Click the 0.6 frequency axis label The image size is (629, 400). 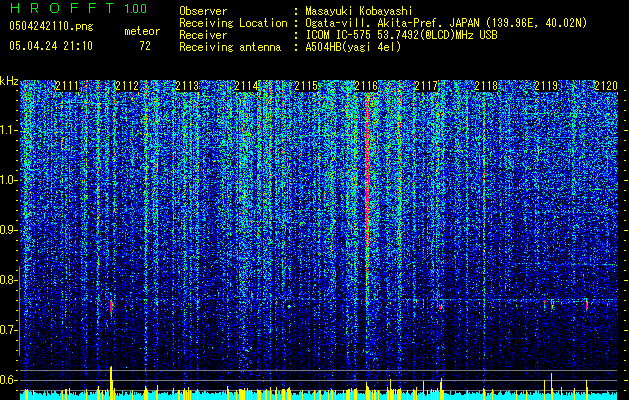tap(9, 380)
